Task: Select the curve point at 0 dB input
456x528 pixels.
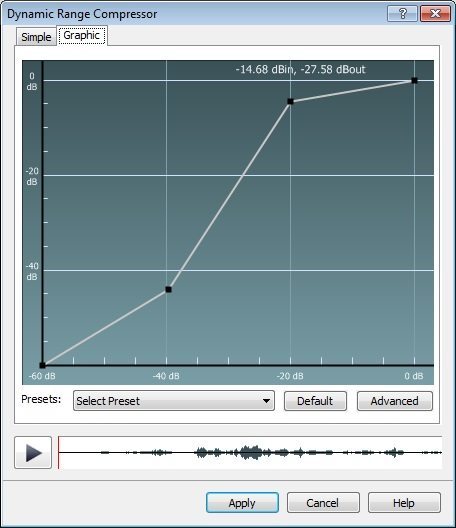Action: (415, 80)
